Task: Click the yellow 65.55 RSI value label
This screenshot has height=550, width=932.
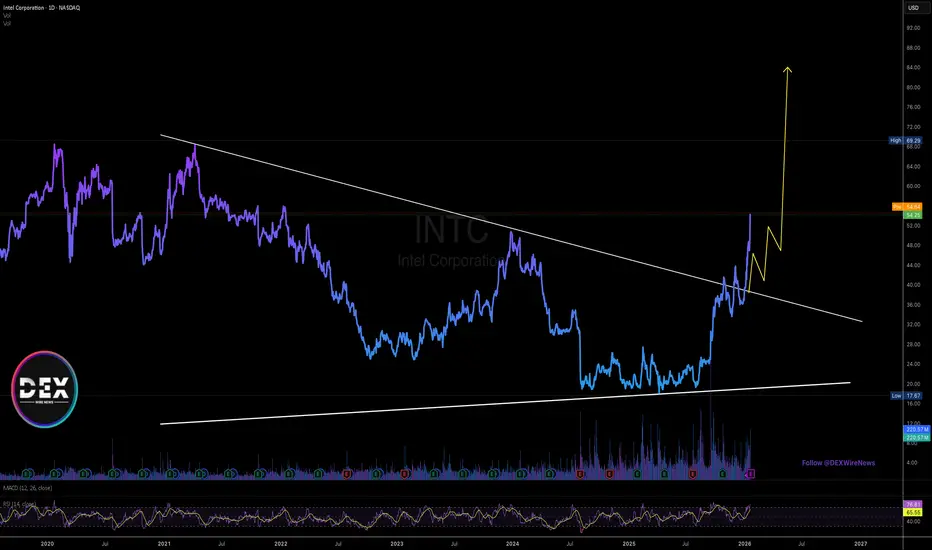Action: 913,512
